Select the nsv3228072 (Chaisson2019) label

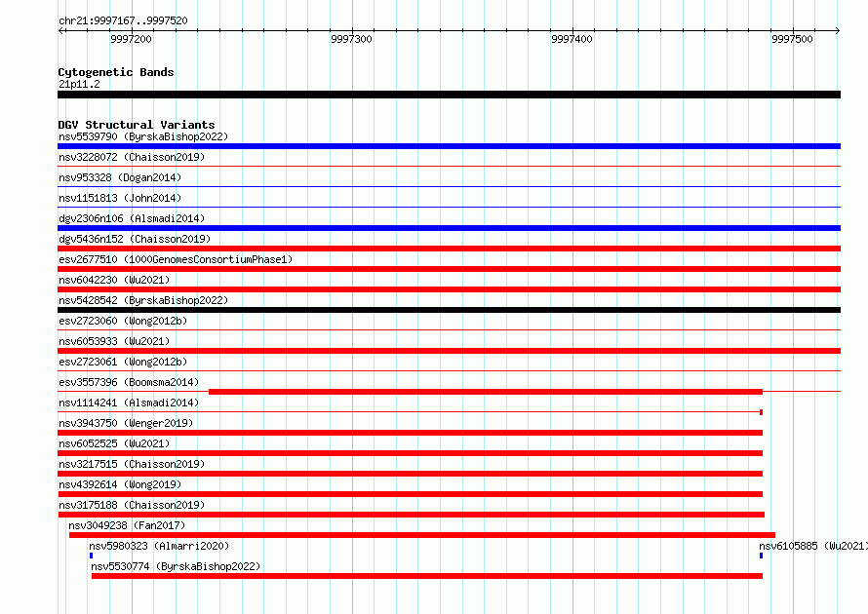click(x=132, y=157)
